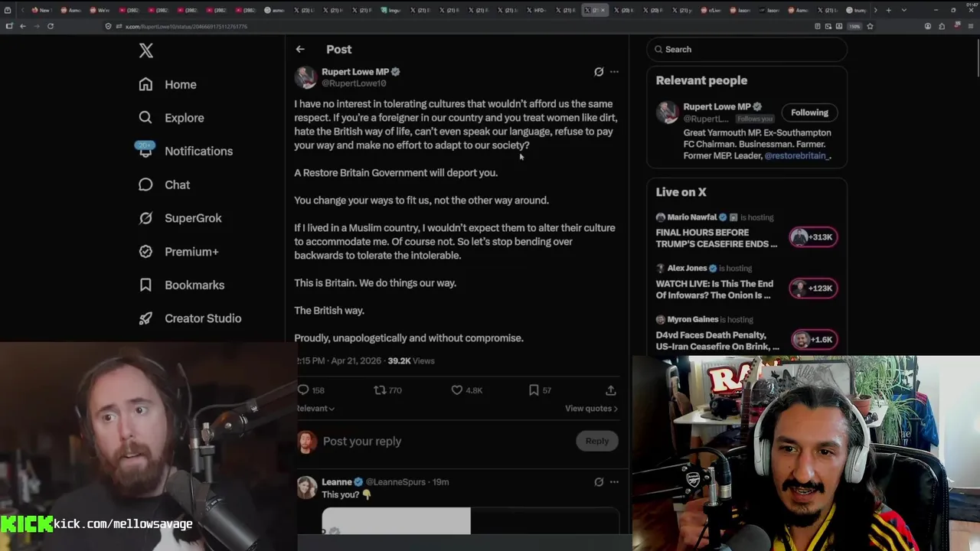The height and width of the screenshot is (551, 980).
Task: Click the browser reload button
Action: pos(51,26)
